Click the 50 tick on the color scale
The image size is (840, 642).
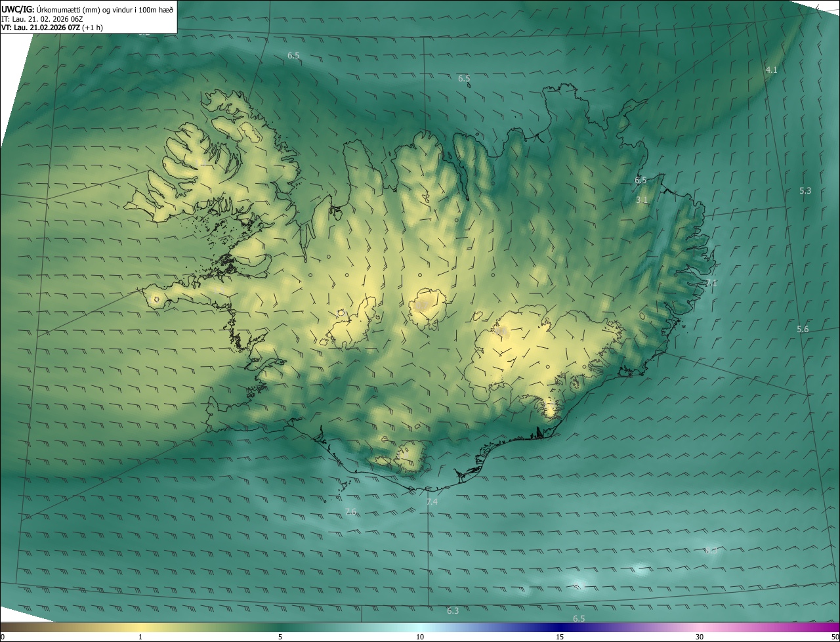pos(835,637)
